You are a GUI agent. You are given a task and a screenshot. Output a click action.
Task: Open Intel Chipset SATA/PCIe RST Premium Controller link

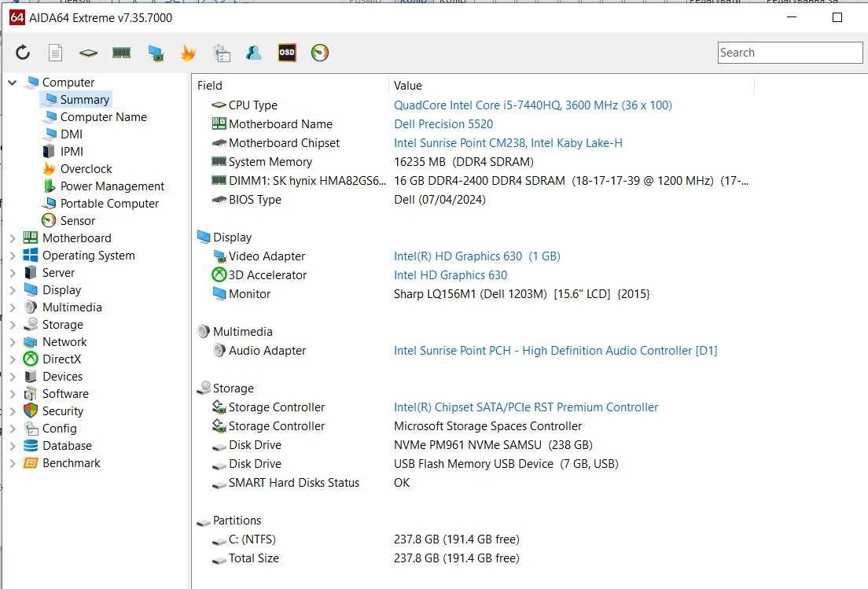(x=526, y=407)
